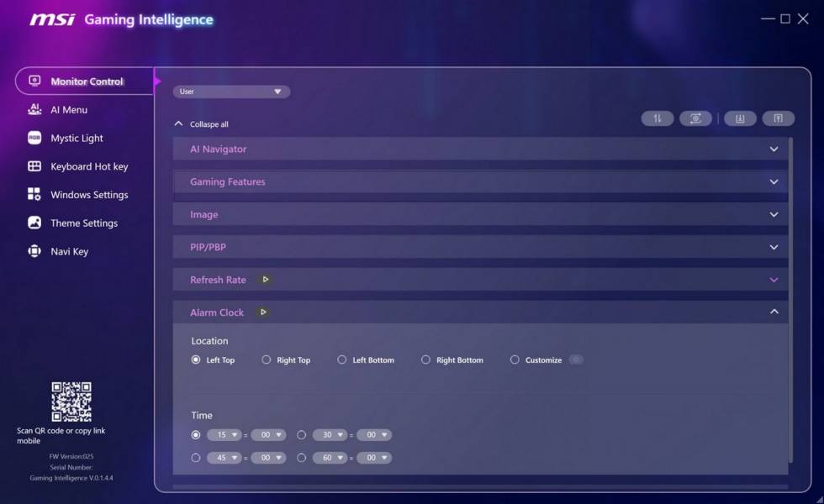Switch to Windows Settings menu
This screenshot has height=504, width=824.
88,195
